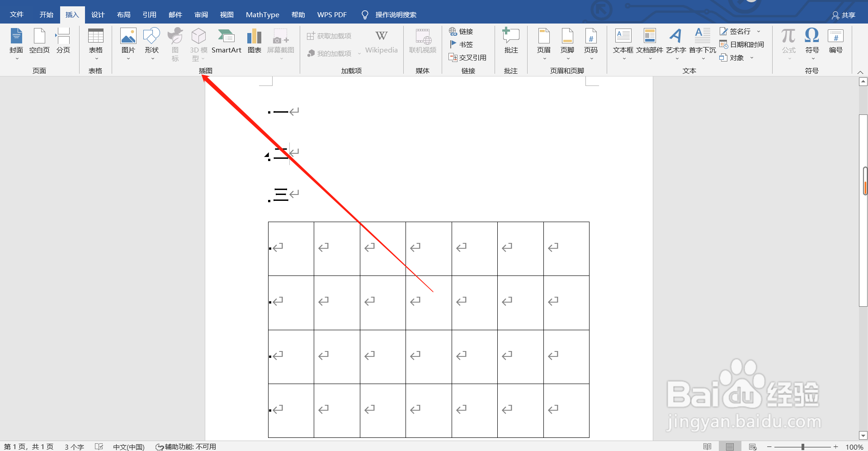This screenshot has width=868, height=451.
Task: Insert a hyperlink (链接)
Action: (461, 31)
